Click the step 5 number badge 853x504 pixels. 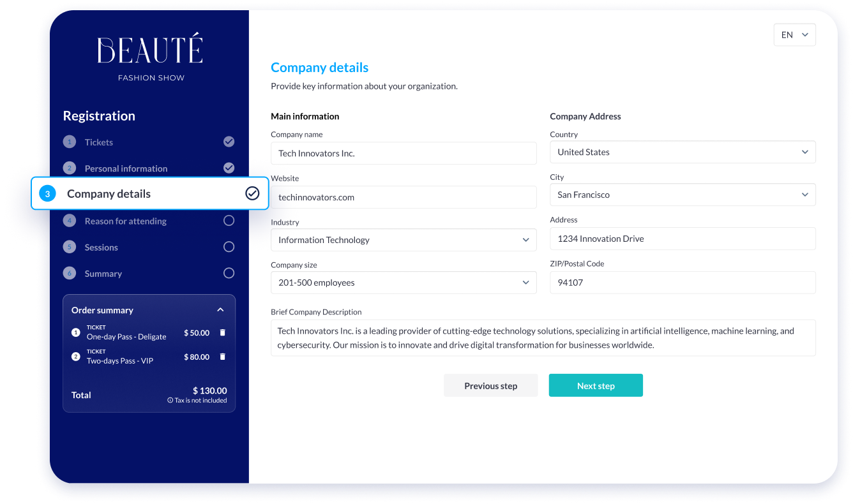pos(70,247)
